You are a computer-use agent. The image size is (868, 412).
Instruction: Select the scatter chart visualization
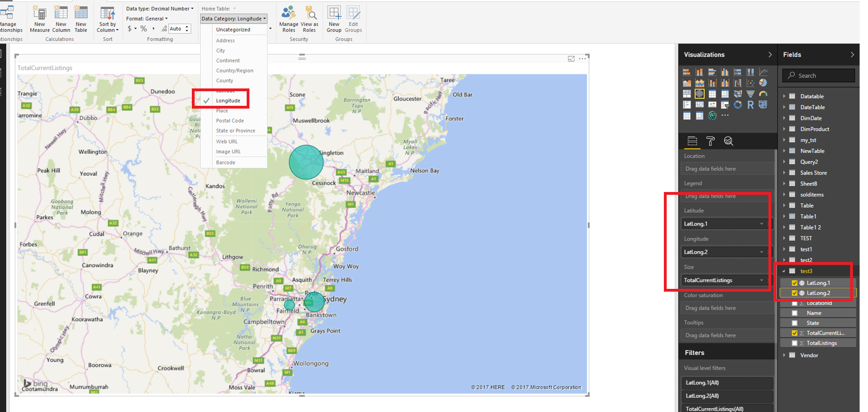click(751, 83)
